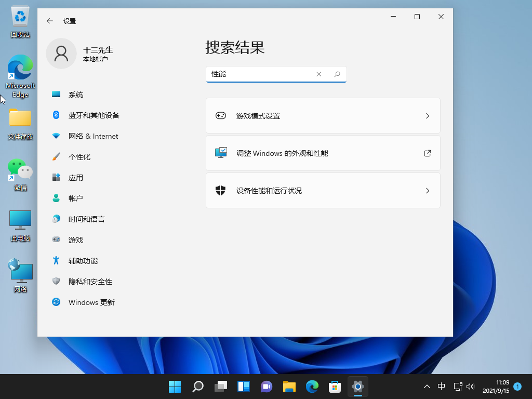Open File Explorer from the taskbar
This screenshot has height=399, width=532.
click(289, 387)
